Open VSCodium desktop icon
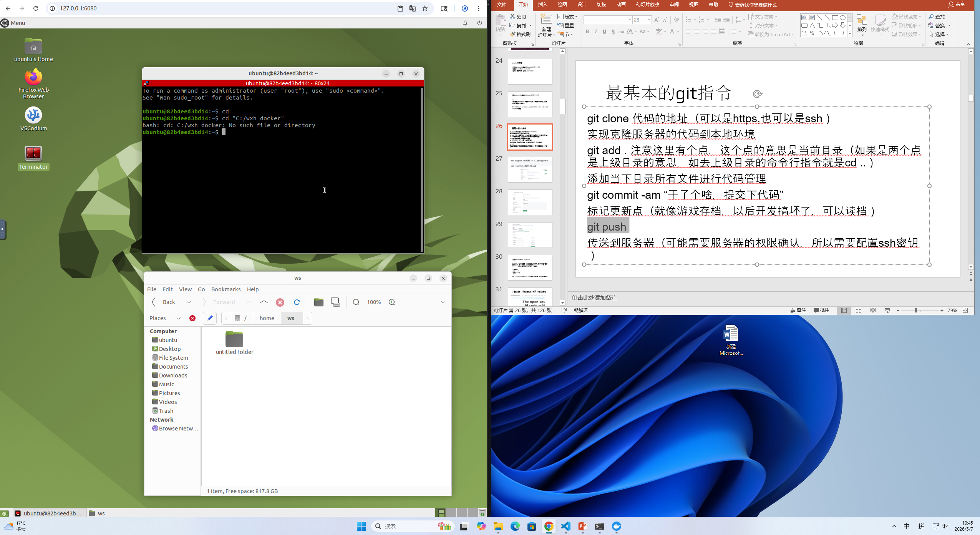 point(33,119)
